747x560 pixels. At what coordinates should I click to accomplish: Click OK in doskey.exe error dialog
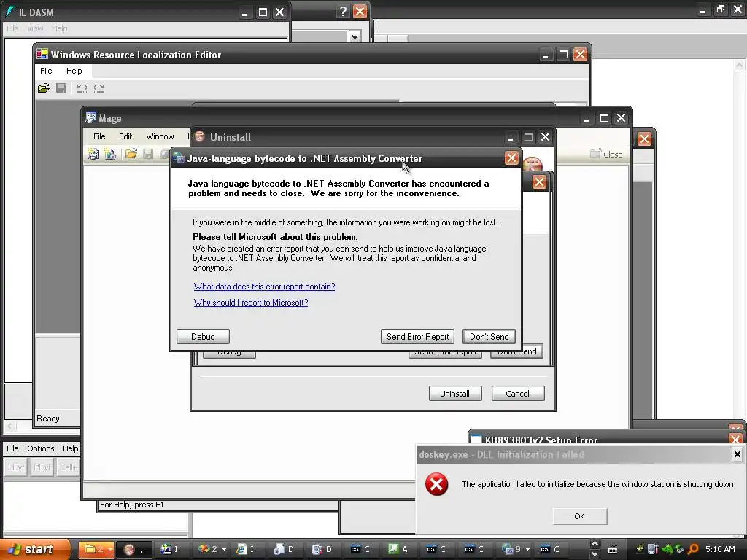pyautogui.click(x=580, y=516)
